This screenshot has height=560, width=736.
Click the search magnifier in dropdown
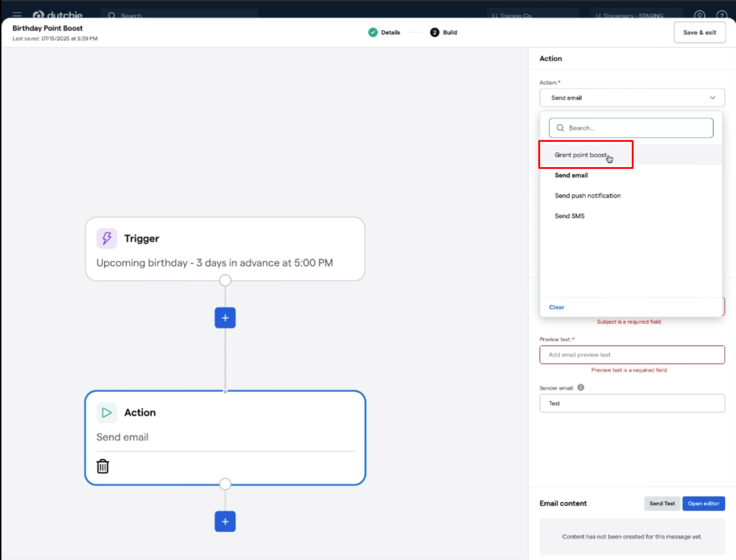coord(560,128)
